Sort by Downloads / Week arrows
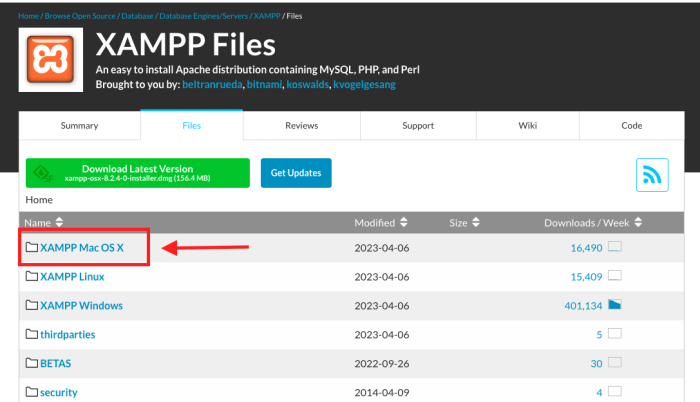700x402 pixels. click(638, 222)
